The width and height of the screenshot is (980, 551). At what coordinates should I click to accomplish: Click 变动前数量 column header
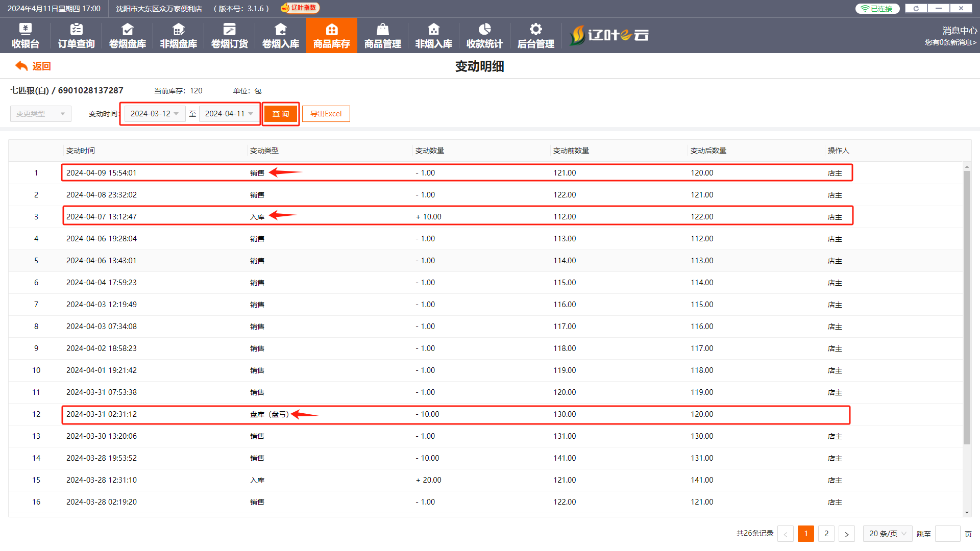[x=571, y=151]
